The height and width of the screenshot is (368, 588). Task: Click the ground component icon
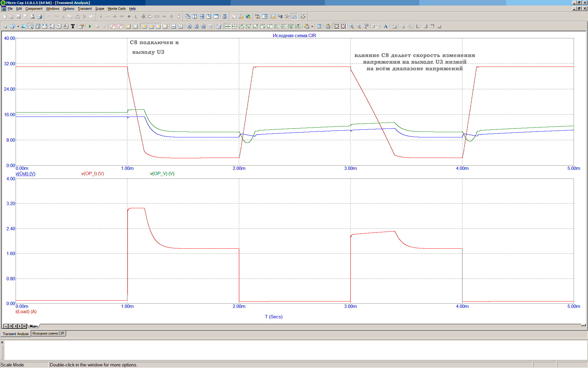[x=101, y=17]
